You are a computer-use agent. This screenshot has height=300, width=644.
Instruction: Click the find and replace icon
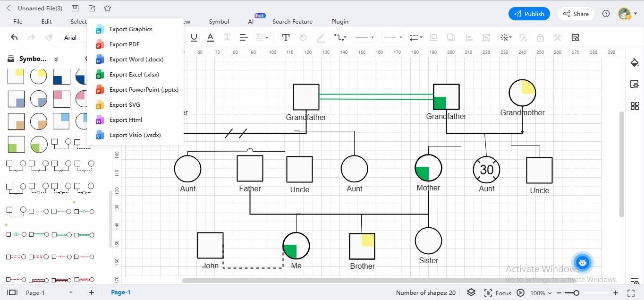(x=575, y=37)
